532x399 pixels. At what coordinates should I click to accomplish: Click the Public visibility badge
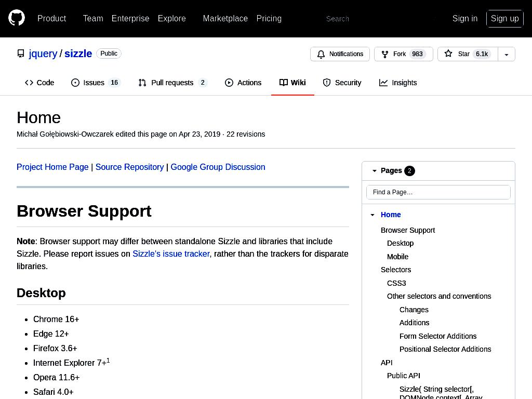pos(109,54)
